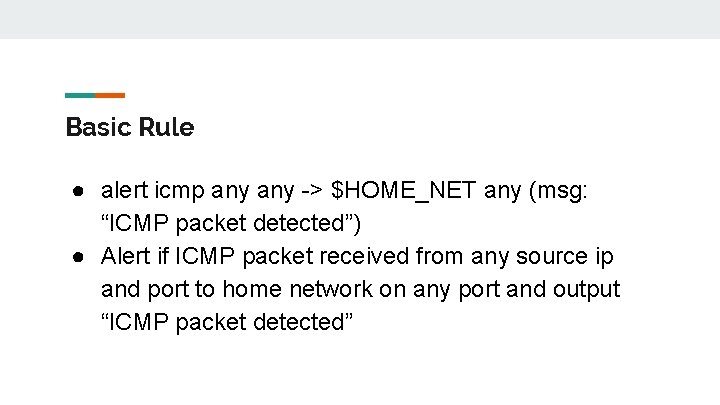Click the word 'alert' in first bullet

click(x=125, y=190)
